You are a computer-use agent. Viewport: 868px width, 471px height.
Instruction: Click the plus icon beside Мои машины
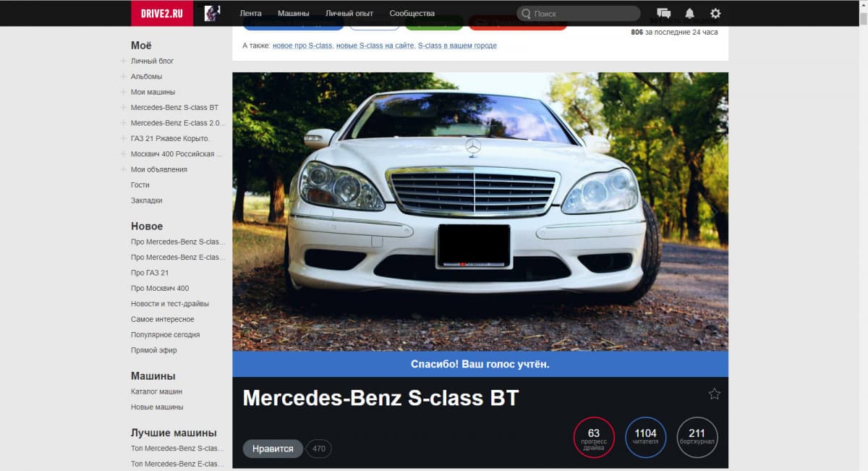tap(124, 92)
